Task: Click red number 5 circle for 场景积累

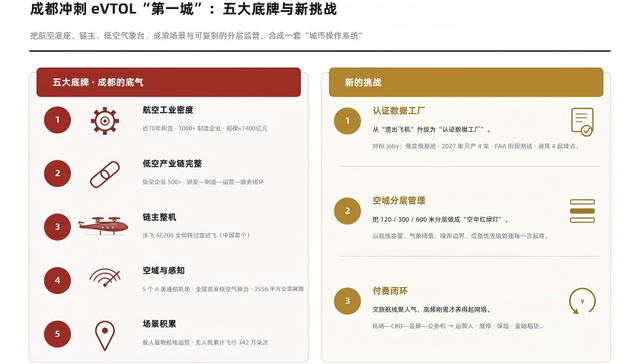Action: click(x=58, y=334)
